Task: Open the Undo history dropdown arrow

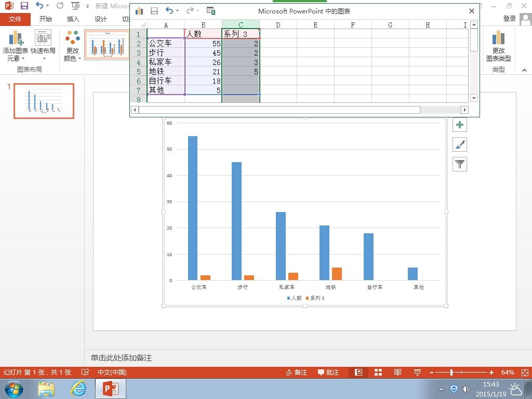Action: [47, 6]
